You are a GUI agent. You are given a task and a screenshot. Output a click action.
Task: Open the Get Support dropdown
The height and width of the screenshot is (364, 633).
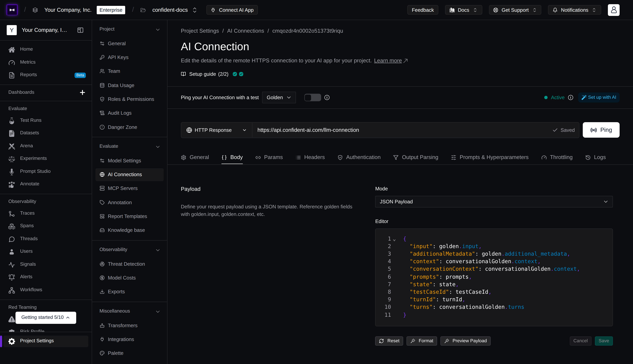point(515,10)
